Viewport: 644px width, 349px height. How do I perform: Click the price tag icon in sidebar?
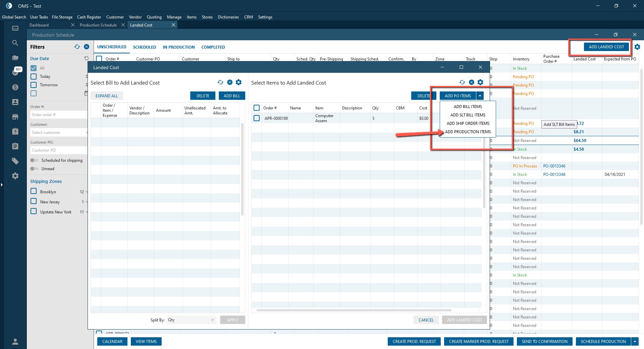(x=15, y=161)
